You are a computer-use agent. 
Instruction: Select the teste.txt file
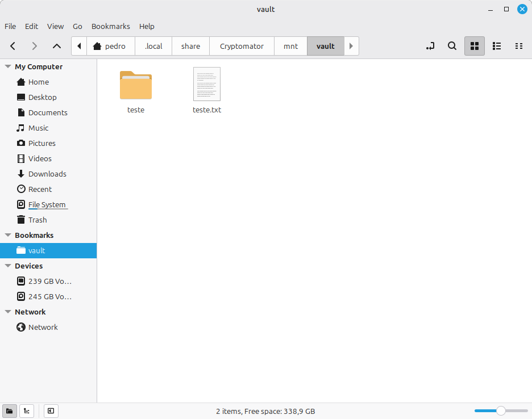coord(207,84)
